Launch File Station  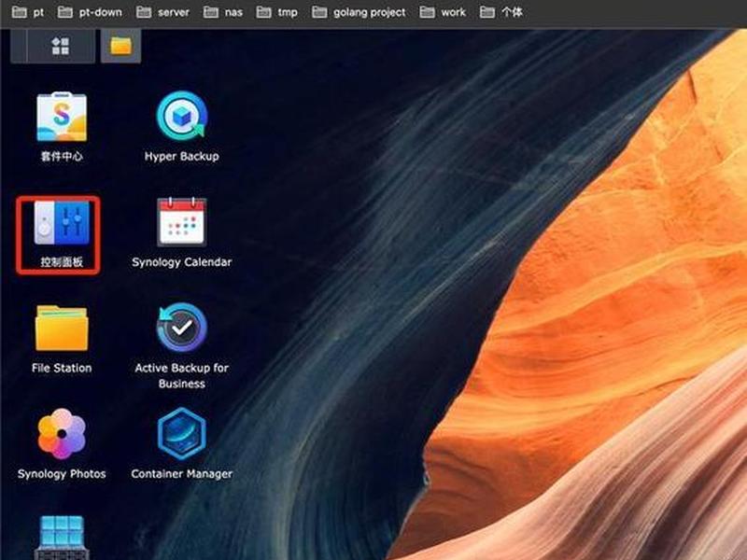[62, 329]
